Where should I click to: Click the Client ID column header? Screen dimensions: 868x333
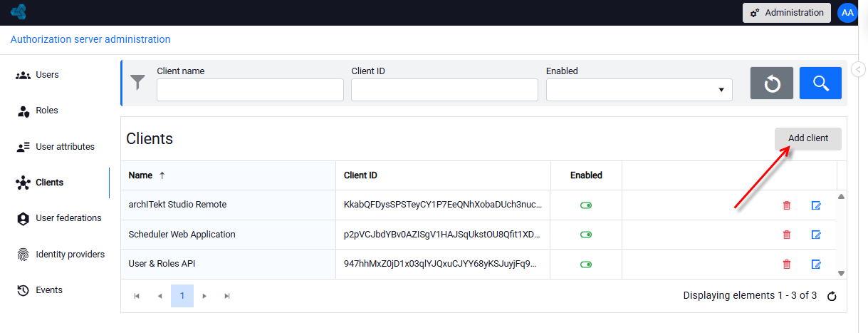(x=443, y=175)
